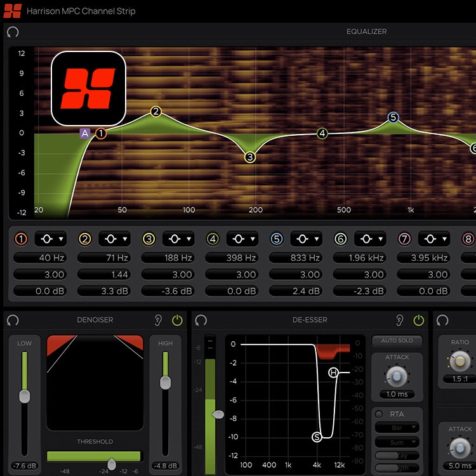Select EQ band 2 node on curve
Screen dimensions: 476x476
pos(156,112)
